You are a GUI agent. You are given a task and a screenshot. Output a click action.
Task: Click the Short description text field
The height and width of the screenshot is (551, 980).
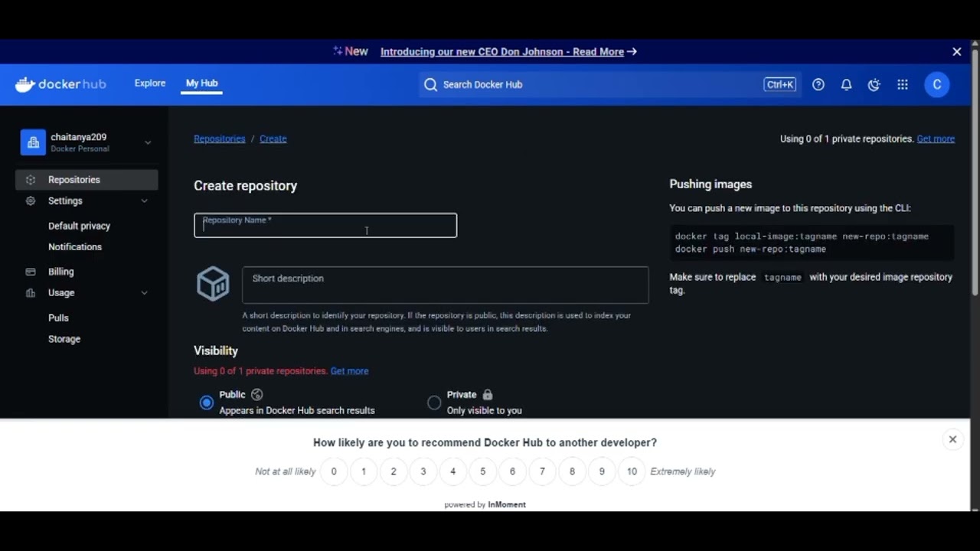(446, 285)
